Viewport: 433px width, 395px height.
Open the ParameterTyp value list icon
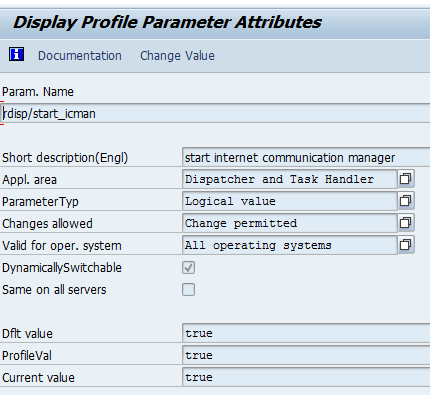pos(406,201)
